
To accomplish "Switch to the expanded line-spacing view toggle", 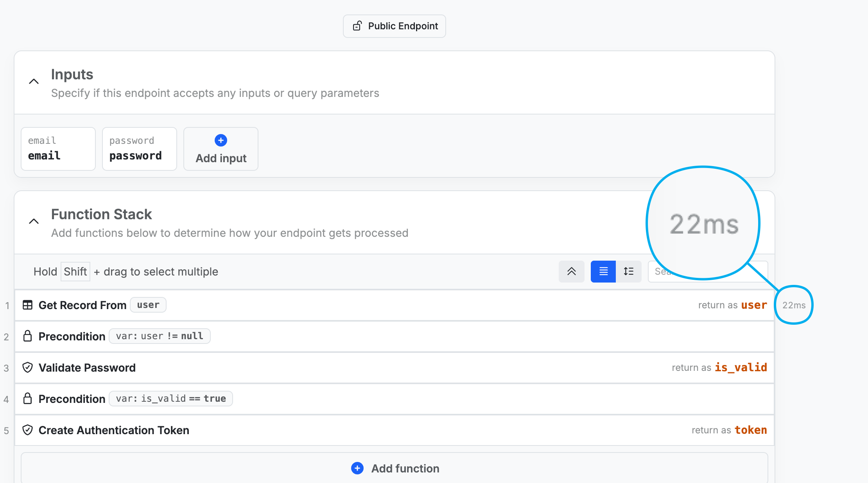I will point(629,271).
